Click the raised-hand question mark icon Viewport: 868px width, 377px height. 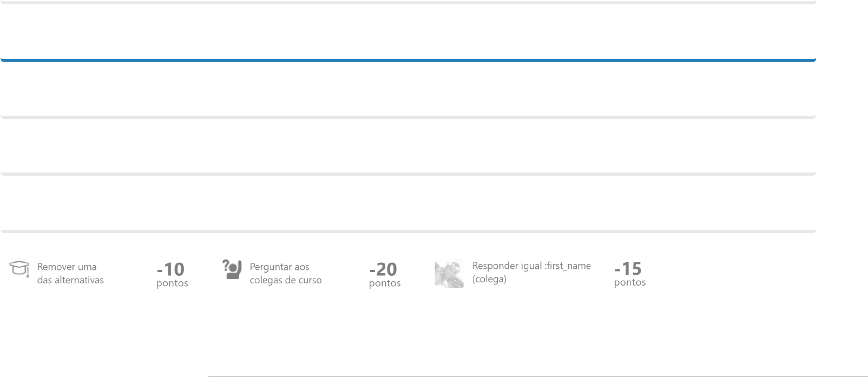click(x=232, y=269)
